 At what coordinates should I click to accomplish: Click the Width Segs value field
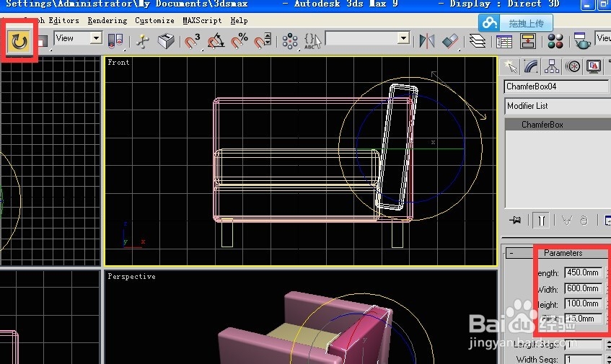pyautogui.click(x=583, y=360)
